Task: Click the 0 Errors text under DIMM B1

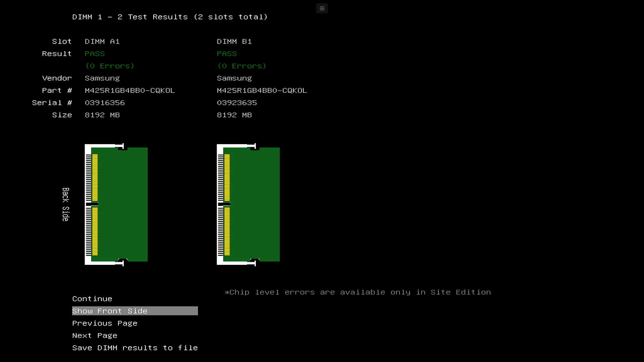Action: [x=242, y=66]
